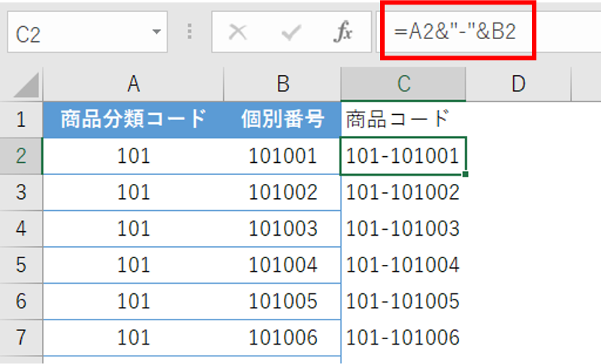
Task: Select column C header
Action: pyautogui.click(x=403, y=83)
